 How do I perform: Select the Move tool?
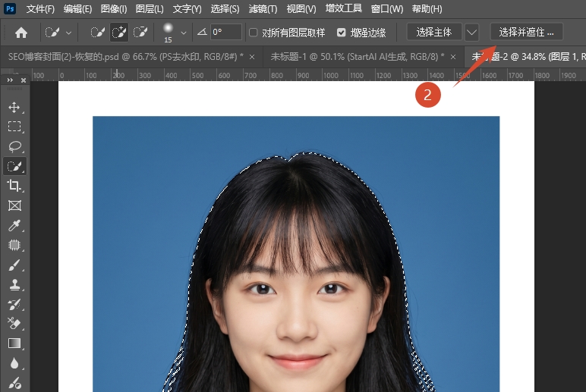(14, 107)
